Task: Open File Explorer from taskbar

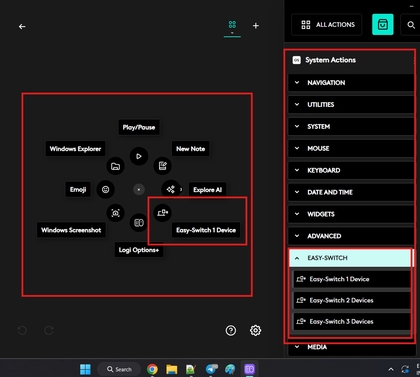Action: (x=172, y=369)
